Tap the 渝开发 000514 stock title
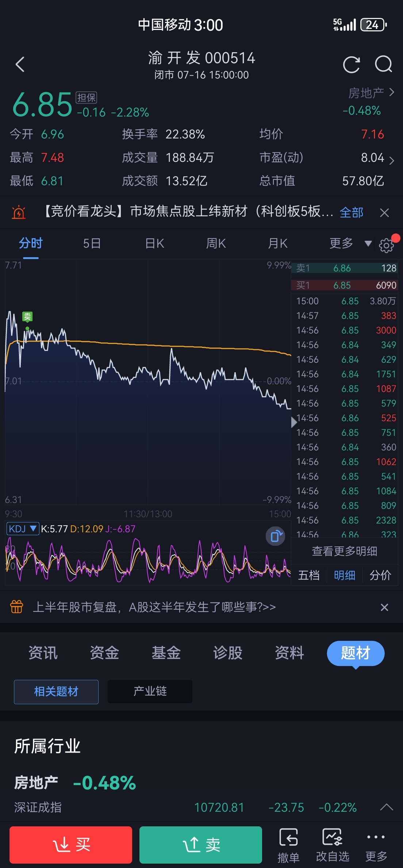403x868 pixels. coord(201,58)
